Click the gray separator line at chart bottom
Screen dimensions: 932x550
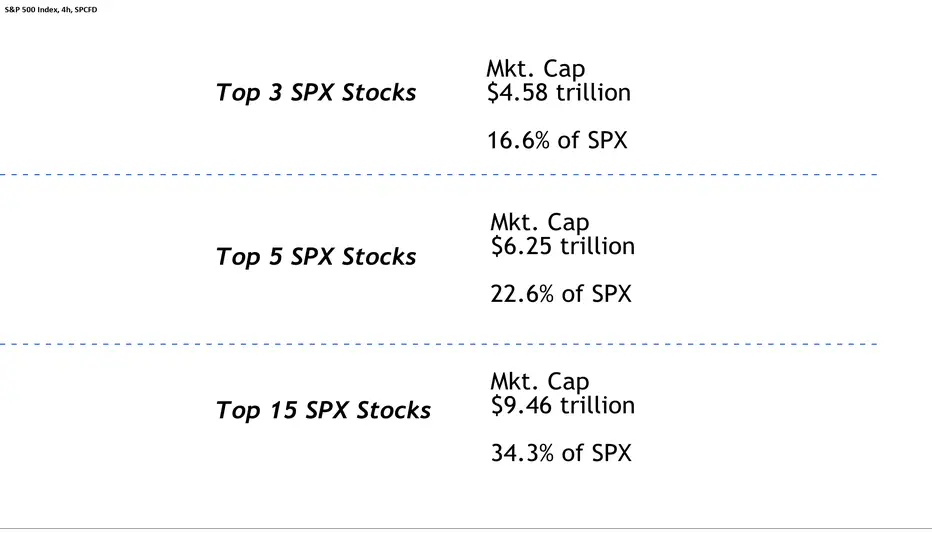(466, 528)
